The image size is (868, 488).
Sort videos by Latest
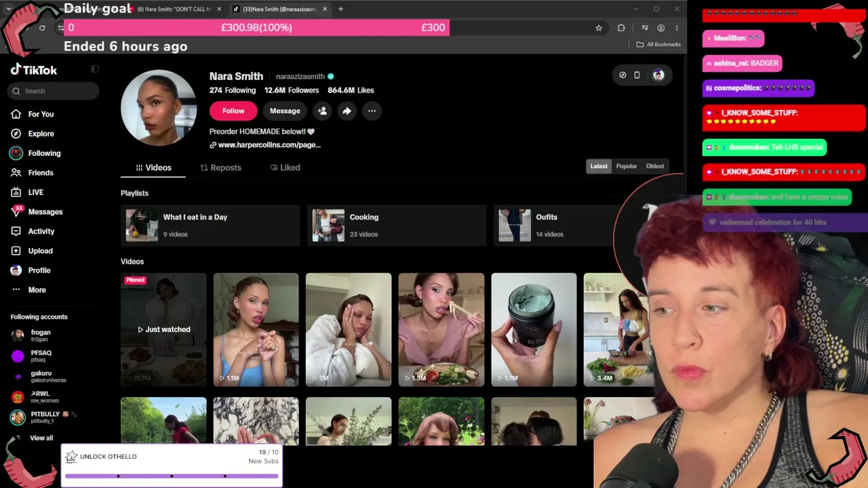click(x=599, y=166)
